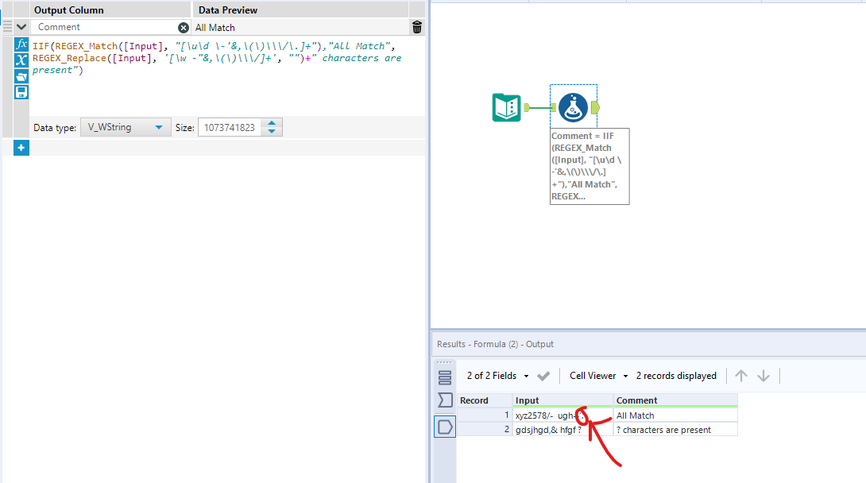Open the Data type V_WString dropdown
The image size is (866, 483).
[x=125, y=128]
